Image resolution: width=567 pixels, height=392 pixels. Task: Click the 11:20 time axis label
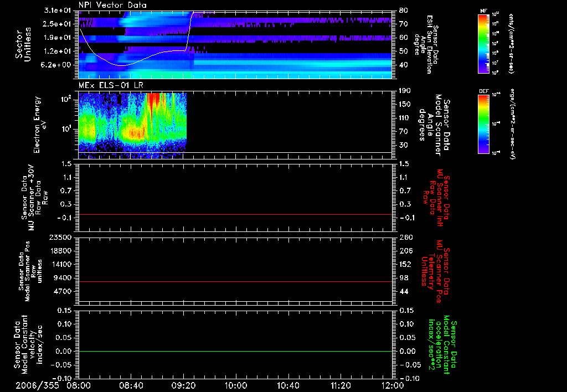341,385
